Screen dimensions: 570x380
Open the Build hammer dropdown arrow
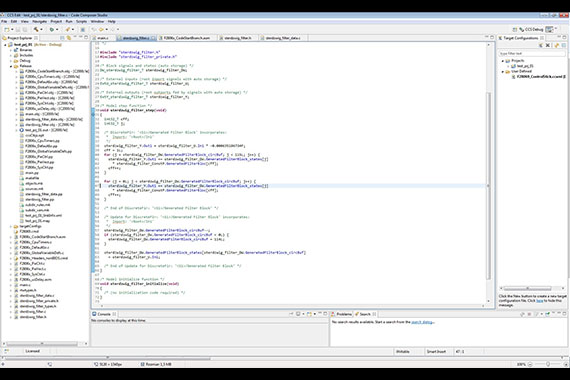[x=41, y=29]
